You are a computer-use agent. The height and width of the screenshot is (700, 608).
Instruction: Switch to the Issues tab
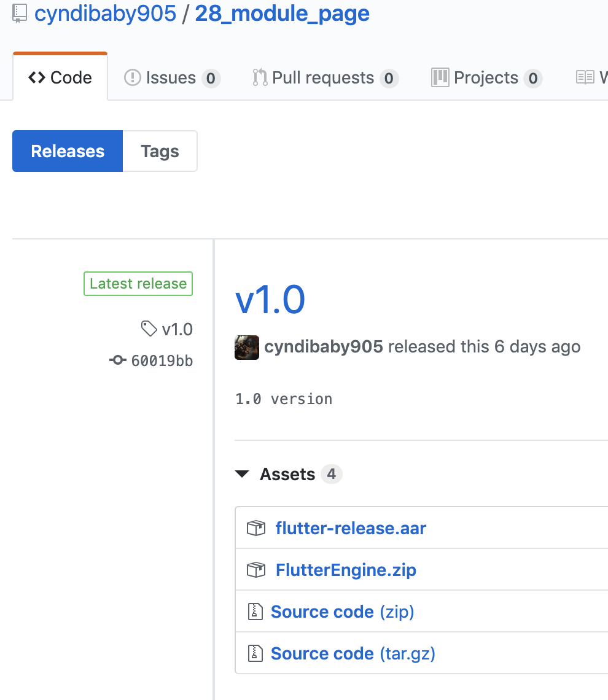point(171,78)
